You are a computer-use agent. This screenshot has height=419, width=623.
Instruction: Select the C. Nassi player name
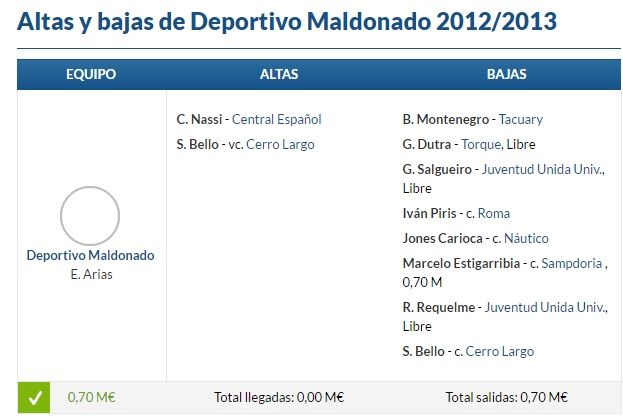pyautogui.click(x=199, y=120)
